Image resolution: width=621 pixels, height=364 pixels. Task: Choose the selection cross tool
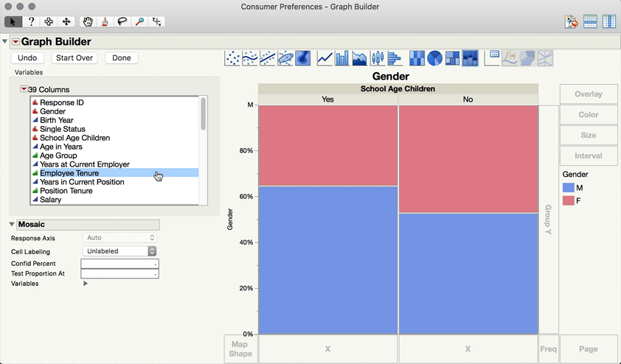(49, 22)
